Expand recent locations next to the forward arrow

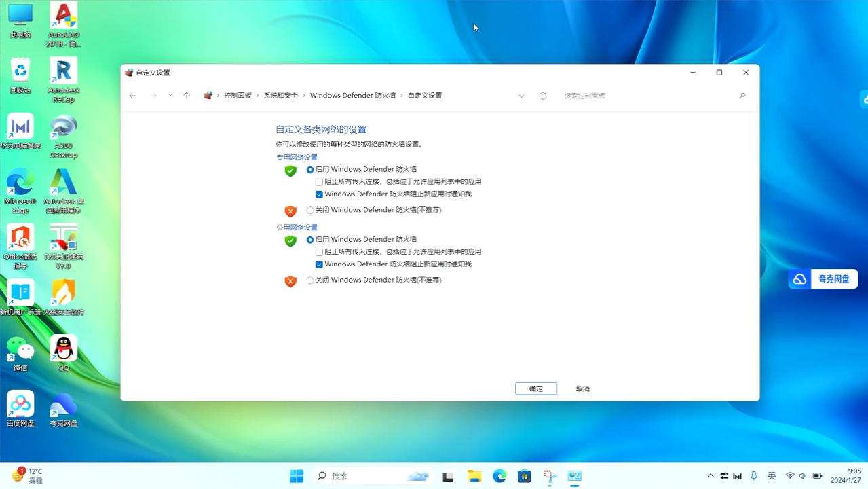pyautogui.click(x=170, y=95)
